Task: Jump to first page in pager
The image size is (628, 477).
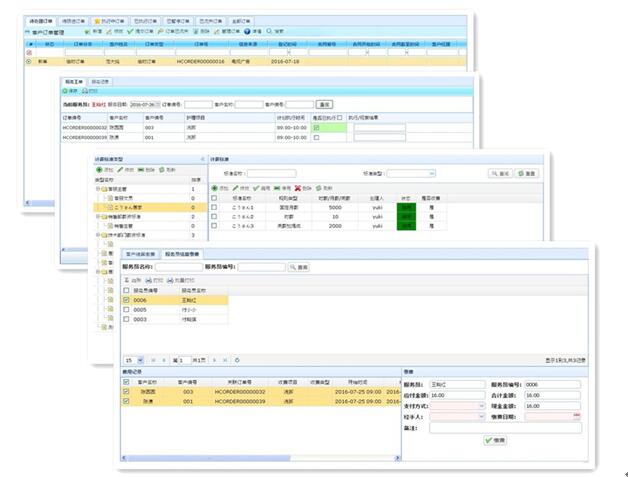Action: click(152, 359)
